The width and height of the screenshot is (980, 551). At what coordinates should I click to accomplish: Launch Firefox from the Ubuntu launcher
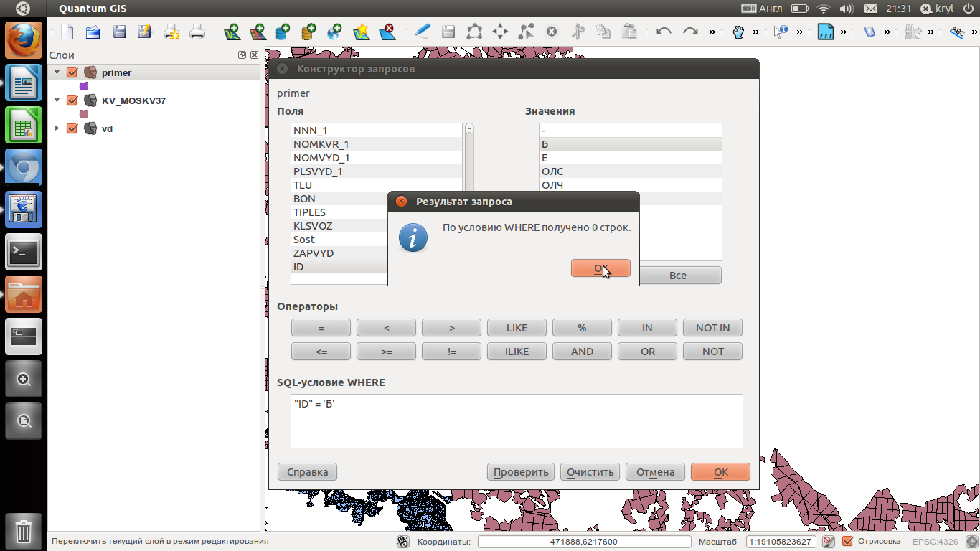(x=24, y=40)
